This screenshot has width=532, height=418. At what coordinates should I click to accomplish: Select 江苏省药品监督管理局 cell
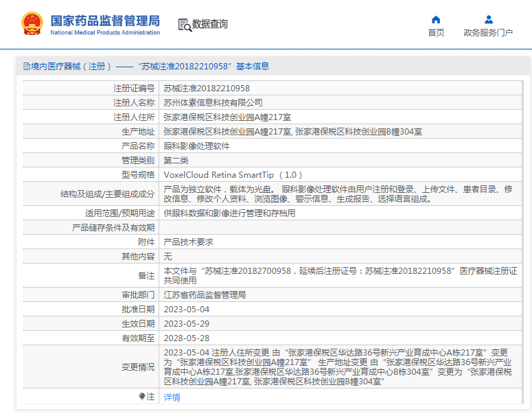pyautogui.click(x=205, y=295)
